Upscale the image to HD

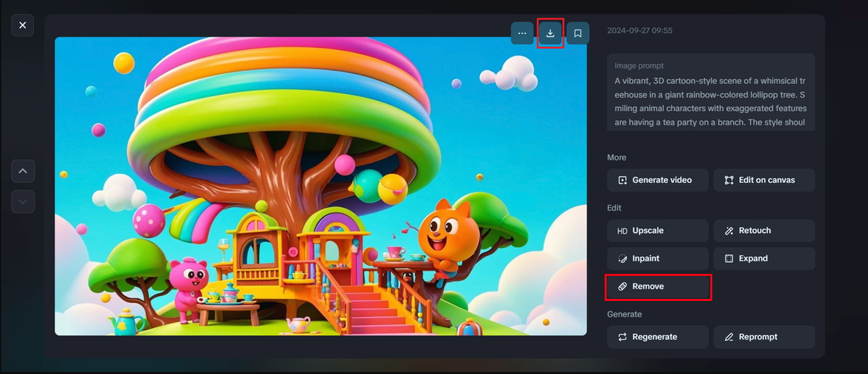pyautogui.click(x=658, y=231)
